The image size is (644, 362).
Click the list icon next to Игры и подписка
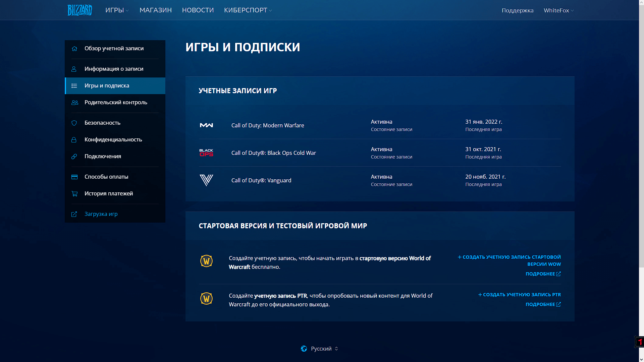pos(74,86)
